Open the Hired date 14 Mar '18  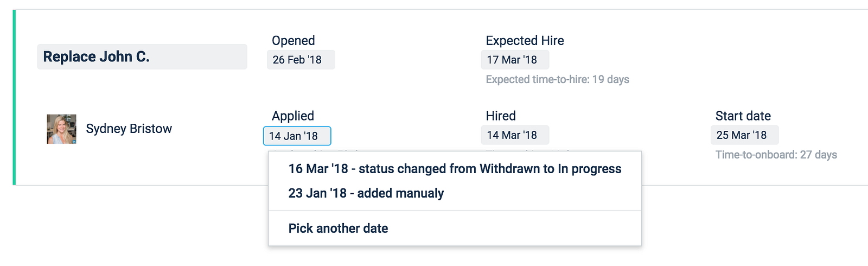click(514, 135)
